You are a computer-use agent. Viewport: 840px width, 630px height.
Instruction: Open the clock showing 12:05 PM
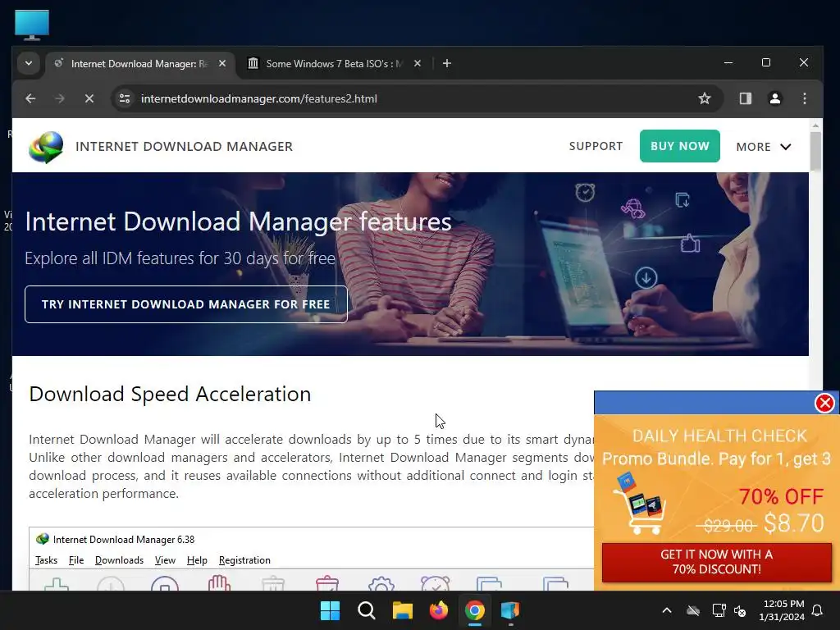point(782,610)
